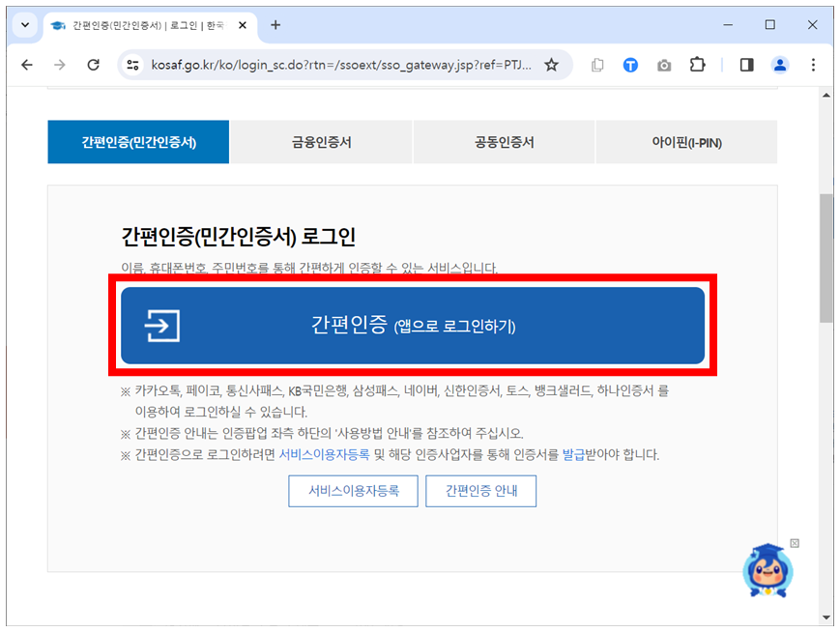Maximize the browser window

(x=769, y=24)
